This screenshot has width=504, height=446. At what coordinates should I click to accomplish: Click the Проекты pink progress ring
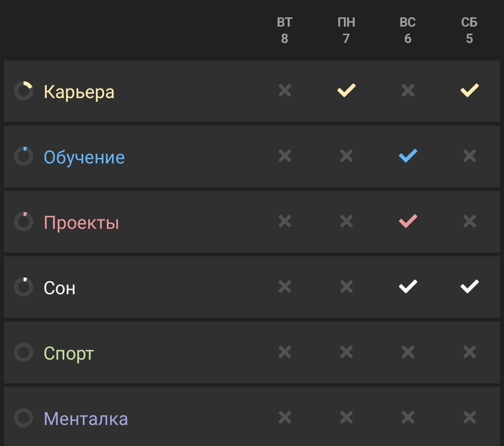(x=23, y=222)
